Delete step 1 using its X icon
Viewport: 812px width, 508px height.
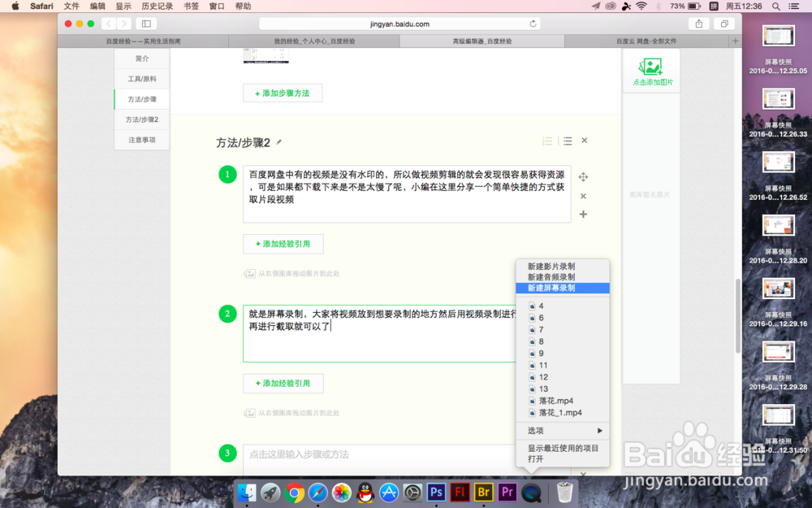point(584,194)
